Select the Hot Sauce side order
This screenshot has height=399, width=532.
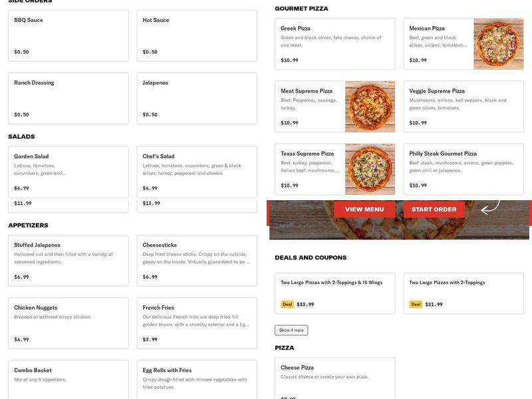[196, 36]
